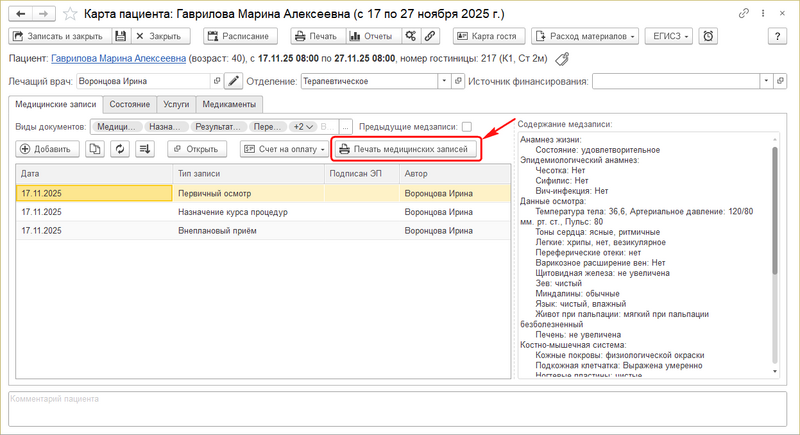Screen dimensions: 800x435
Task: Sort by the Тип записи column header
Action: tap(248, 173)
